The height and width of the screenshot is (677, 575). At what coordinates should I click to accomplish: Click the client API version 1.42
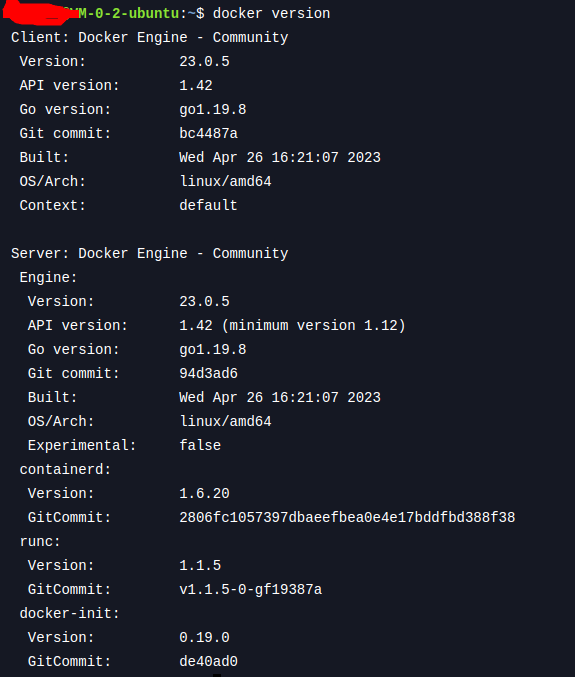[196, 85]
